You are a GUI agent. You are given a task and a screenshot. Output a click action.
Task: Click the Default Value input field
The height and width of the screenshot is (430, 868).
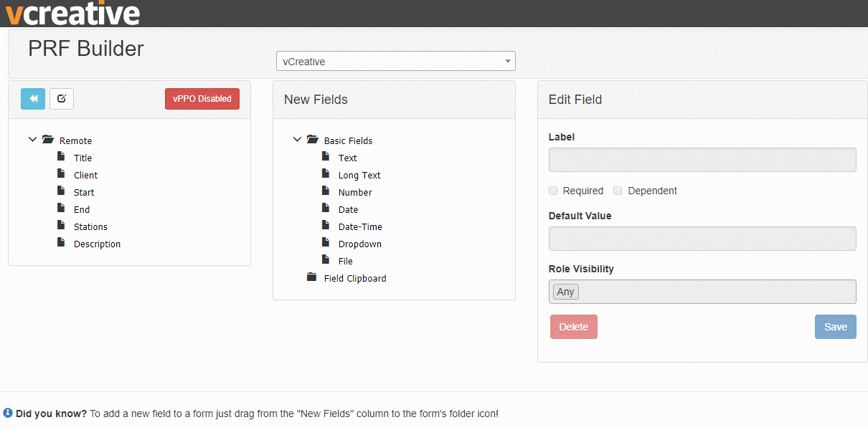pos(702,239)
